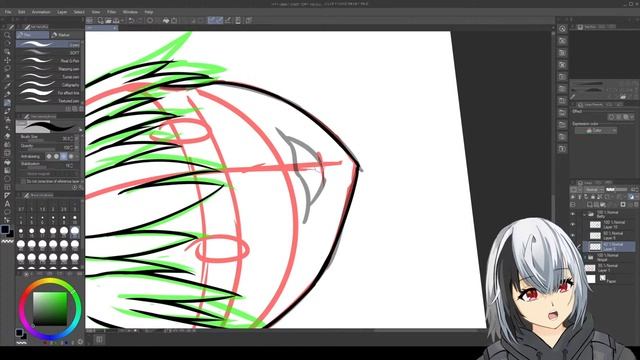Click the Redo toolbar icon
Viewport: 640px width, 360px height.
tap(140, 20)
